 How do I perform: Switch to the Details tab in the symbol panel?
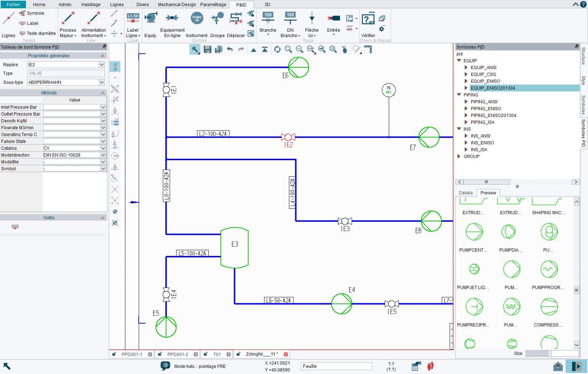click(x=465, y=193)
